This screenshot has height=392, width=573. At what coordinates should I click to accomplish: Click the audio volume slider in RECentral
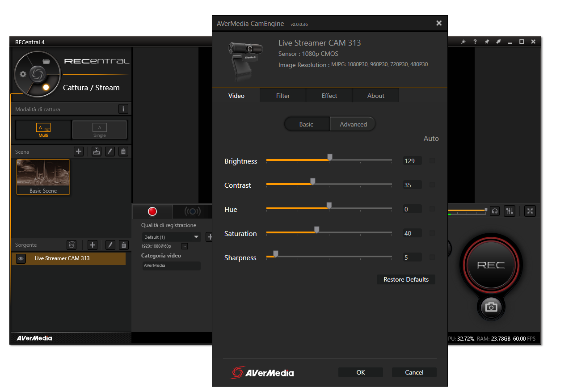[x=467, y=210]
